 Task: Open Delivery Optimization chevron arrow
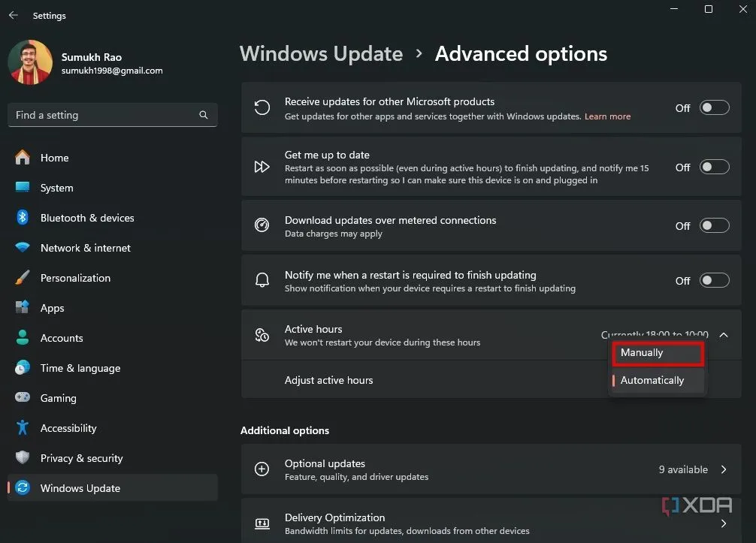[724, 523]
